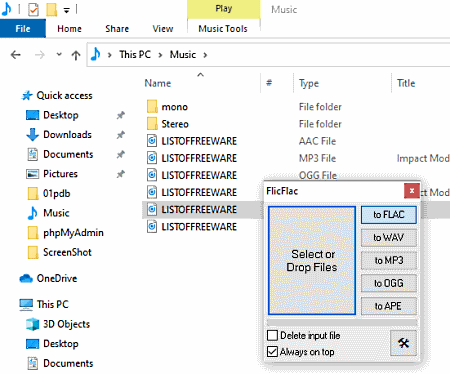Screen dimensions: 450x374
Task: Click the Back arrow in Explorer
Action: pos(16,55)
